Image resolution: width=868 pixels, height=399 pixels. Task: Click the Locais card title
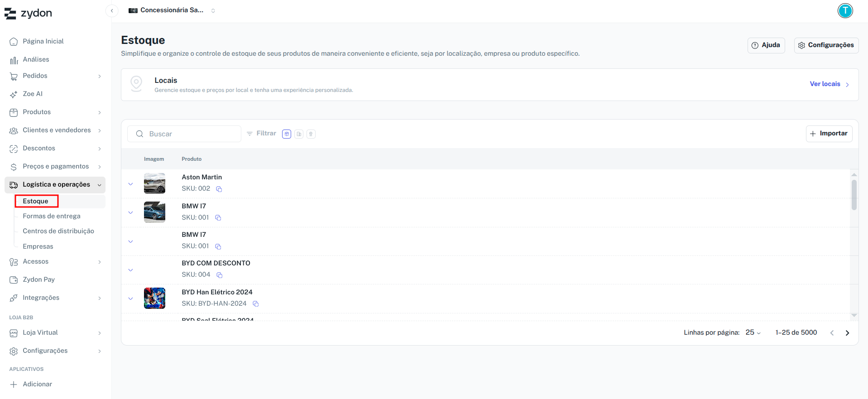tap(166, 81)
